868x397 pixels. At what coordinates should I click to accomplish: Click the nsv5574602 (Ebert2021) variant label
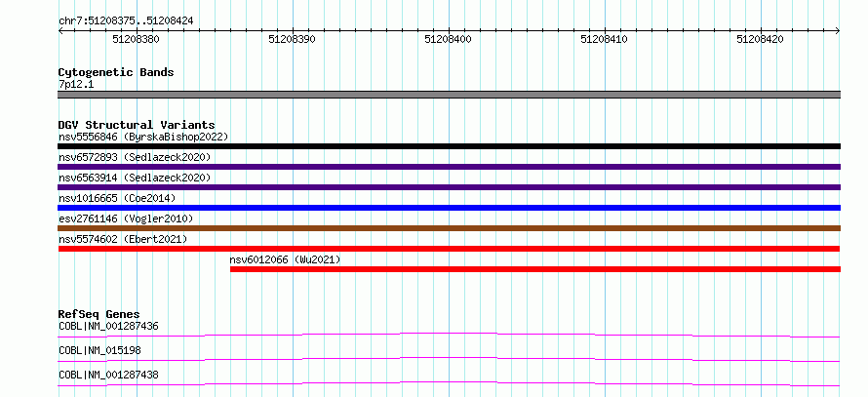tap(123, 239)
